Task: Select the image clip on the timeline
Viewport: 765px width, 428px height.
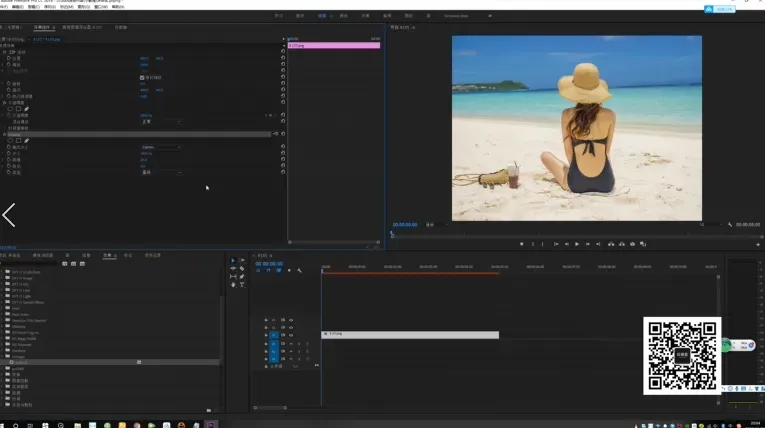Action: click(x=410, y=335)
